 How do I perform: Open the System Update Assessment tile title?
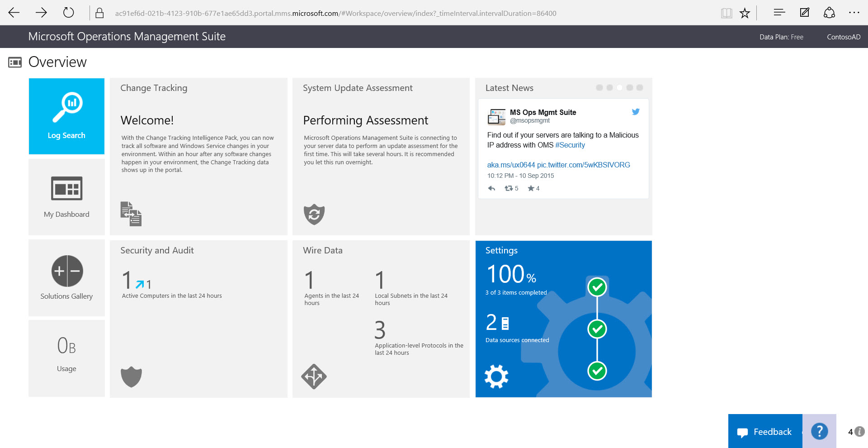click(358, 88)
